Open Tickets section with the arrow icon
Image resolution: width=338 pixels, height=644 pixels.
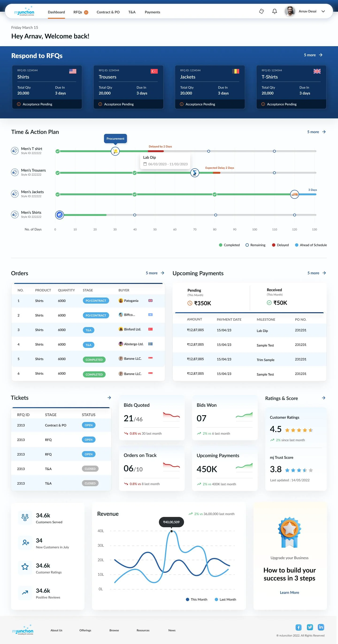pyautogui.click(x=109, y=398)
